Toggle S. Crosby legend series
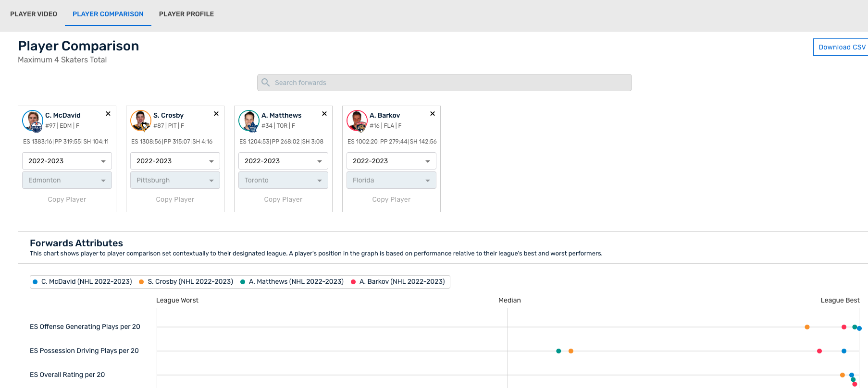This screenshot has height=388, width=868. 186,282
